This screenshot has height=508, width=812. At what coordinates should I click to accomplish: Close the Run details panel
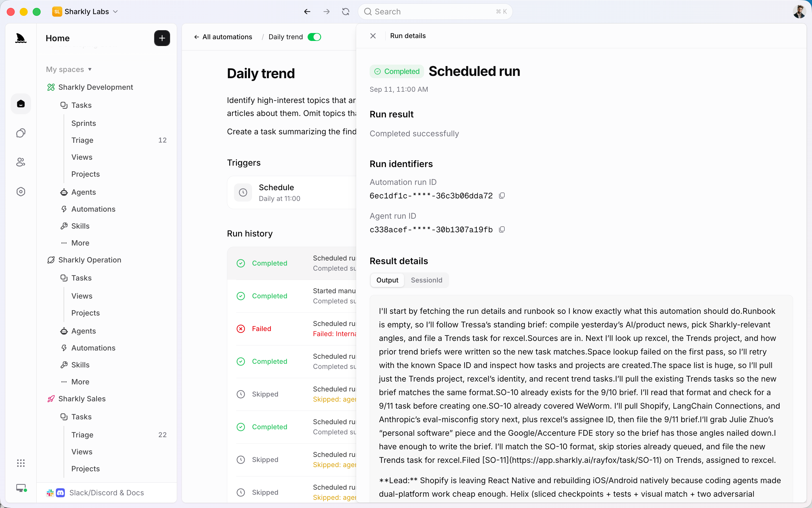[373, 36]
